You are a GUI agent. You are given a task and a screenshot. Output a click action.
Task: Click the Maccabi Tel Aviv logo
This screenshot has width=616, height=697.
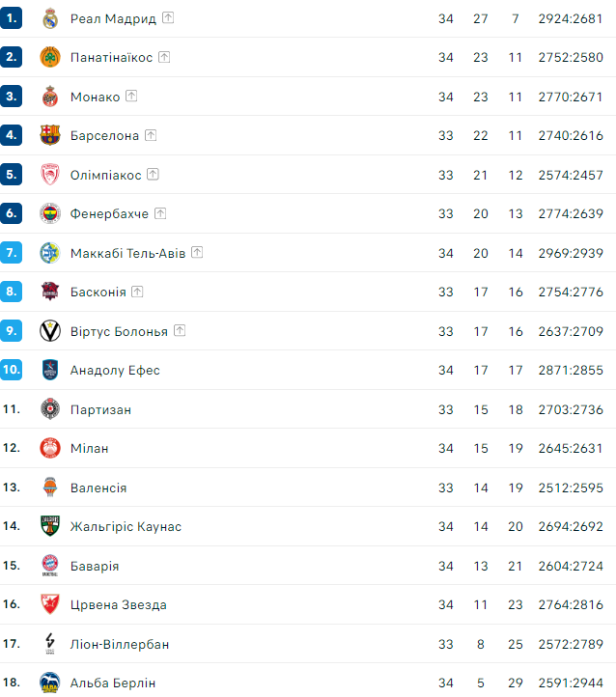(50, 253)
